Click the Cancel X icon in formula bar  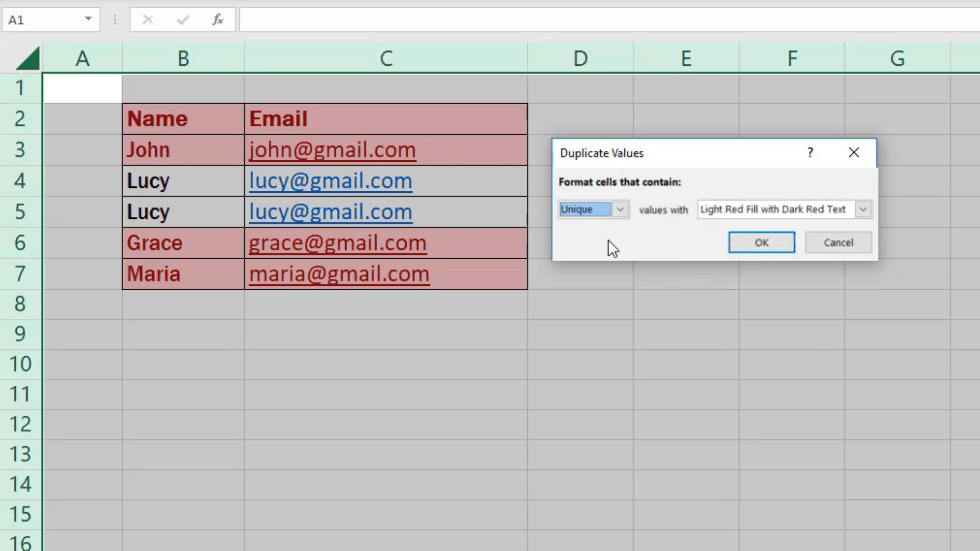[148, 20]
